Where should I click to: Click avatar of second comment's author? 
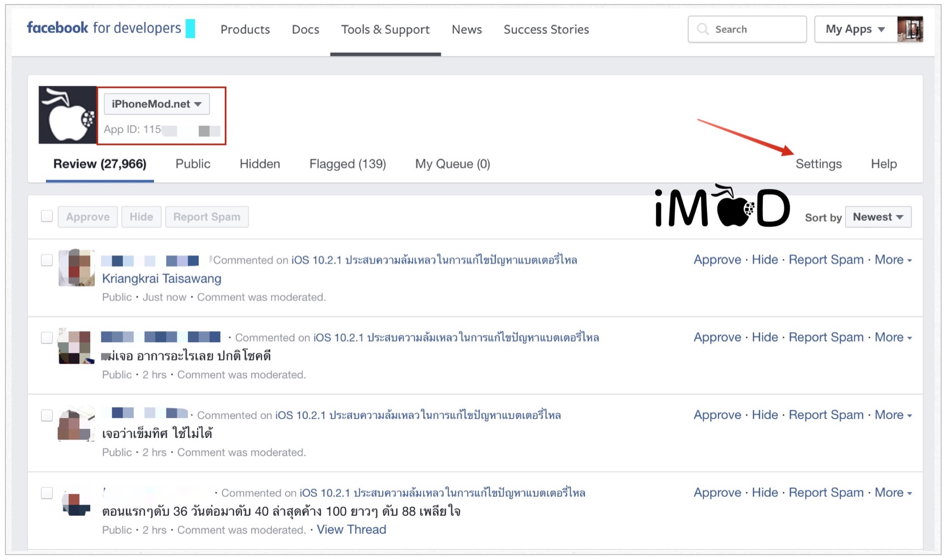[x=76, y=346]
